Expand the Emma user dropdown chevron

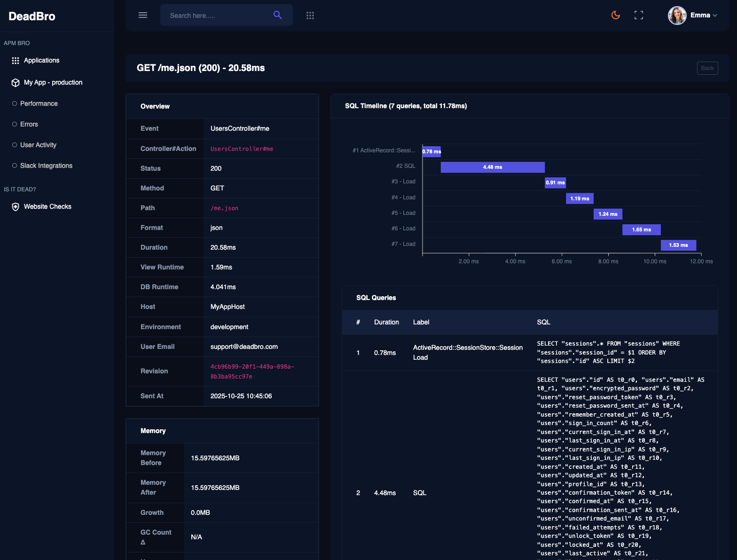[715, 16]
